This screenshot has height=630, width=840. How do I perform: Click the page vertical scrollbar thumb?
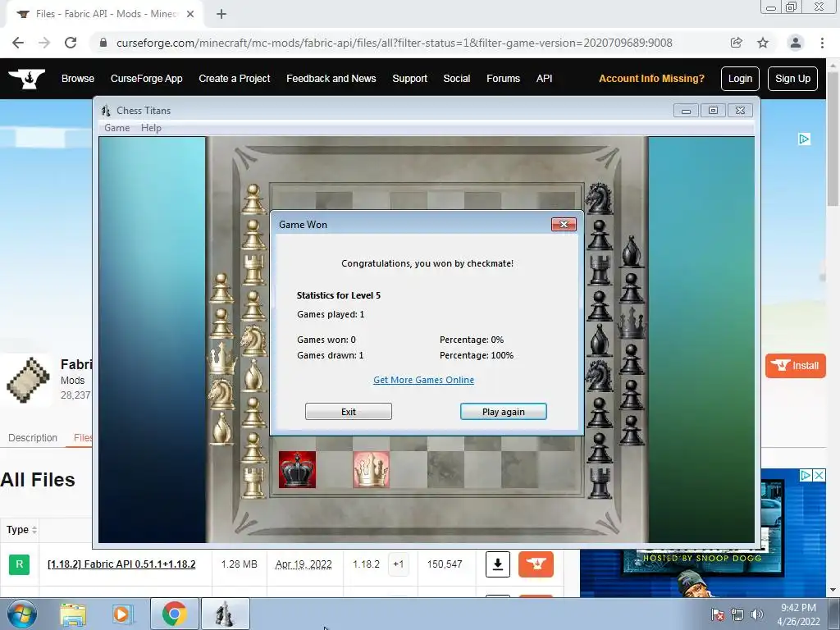pyautogui.click(x=833, y=139)
